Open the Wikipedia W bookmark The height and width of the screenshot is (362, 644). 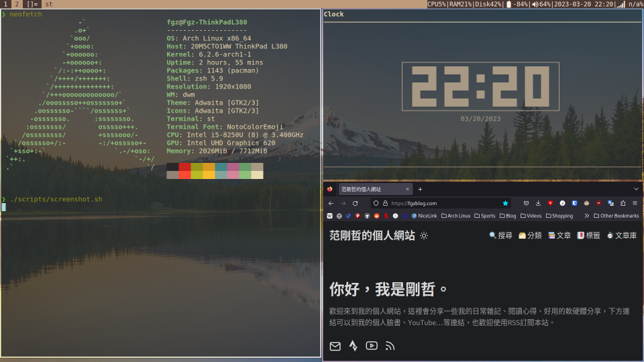(x=330, y=216)
